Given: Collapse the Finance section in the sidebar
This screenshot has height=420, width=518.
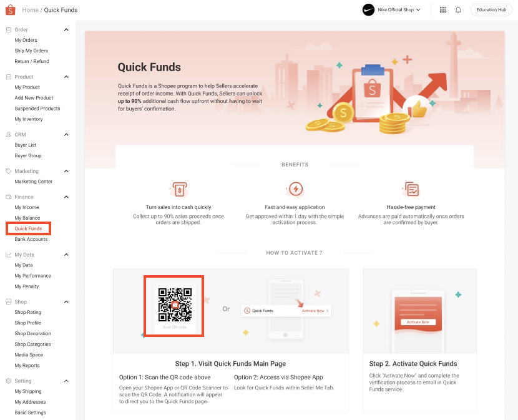Looking at the screenshot, I should point(67,197).
